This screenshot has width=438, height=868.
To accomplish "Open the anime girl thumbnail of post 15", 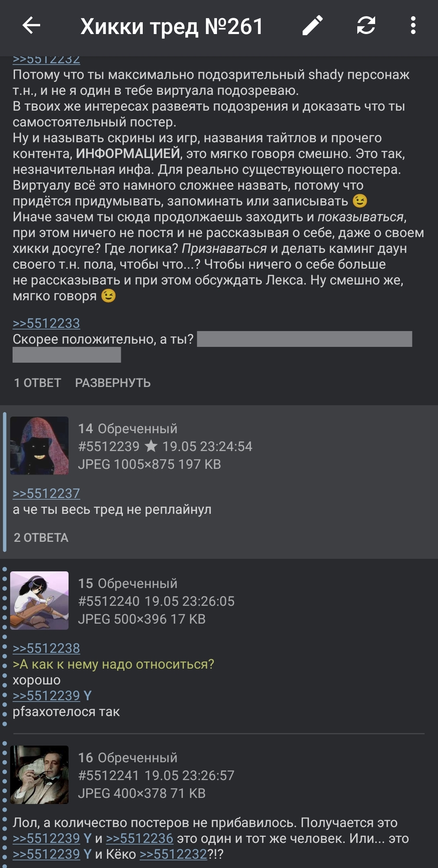I will [39, 600].
